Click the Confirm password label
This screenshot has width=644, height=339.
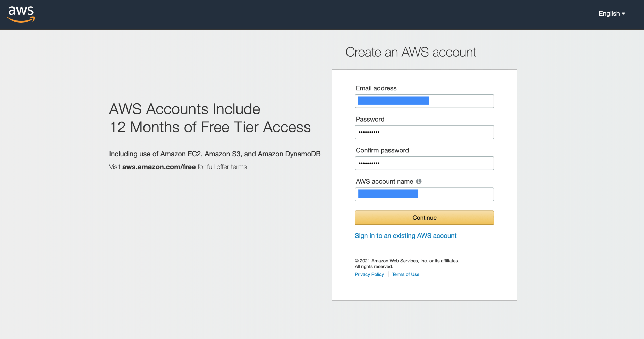tap(382, 150)
